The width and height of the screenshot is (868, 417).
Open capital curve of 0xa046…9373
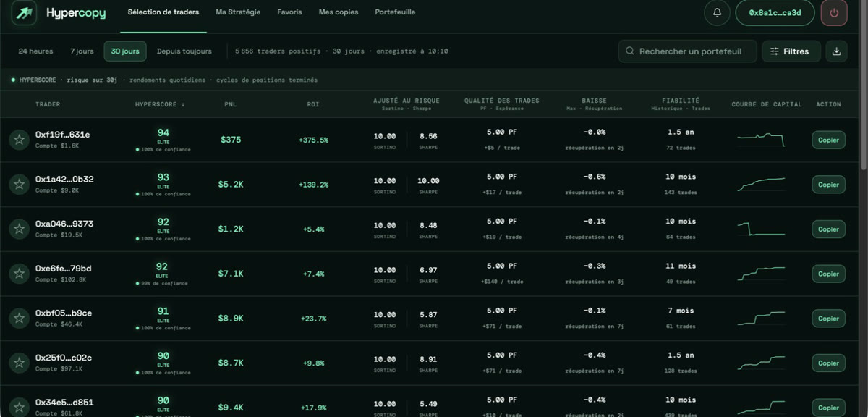coord(761,229)
